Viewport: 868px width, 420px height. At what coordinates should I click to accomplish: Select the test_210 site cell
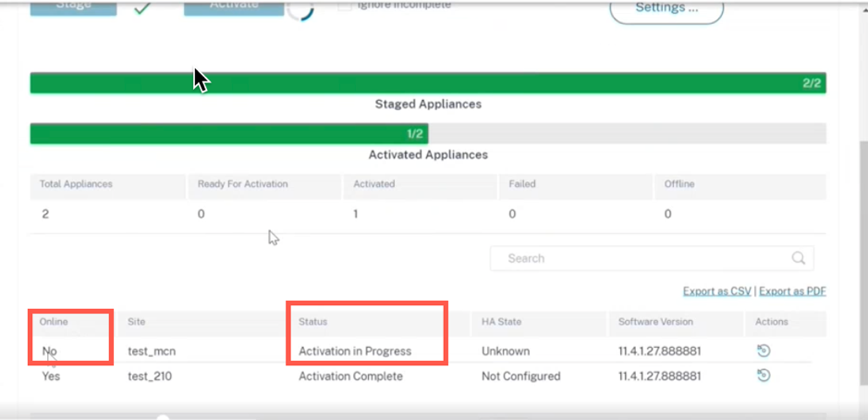pos(150,377)
